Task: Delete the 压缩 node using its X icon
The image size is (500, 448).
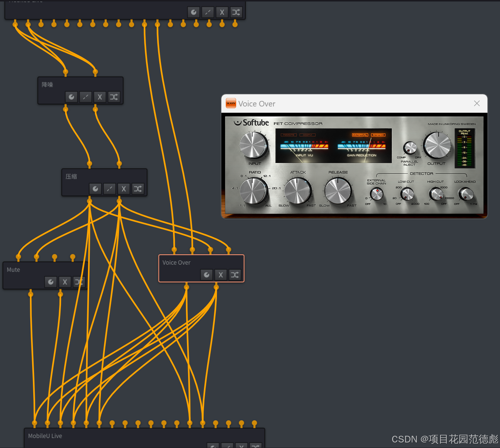Action: click(x=124, y=189)
